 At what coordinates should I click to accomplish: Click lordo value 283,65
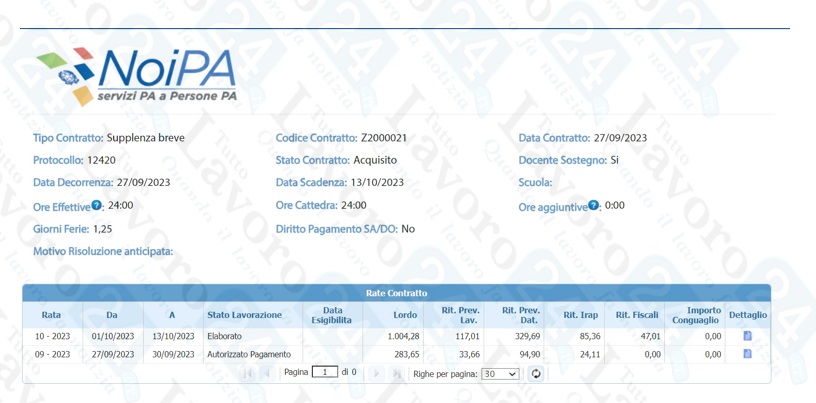point(406,355)
